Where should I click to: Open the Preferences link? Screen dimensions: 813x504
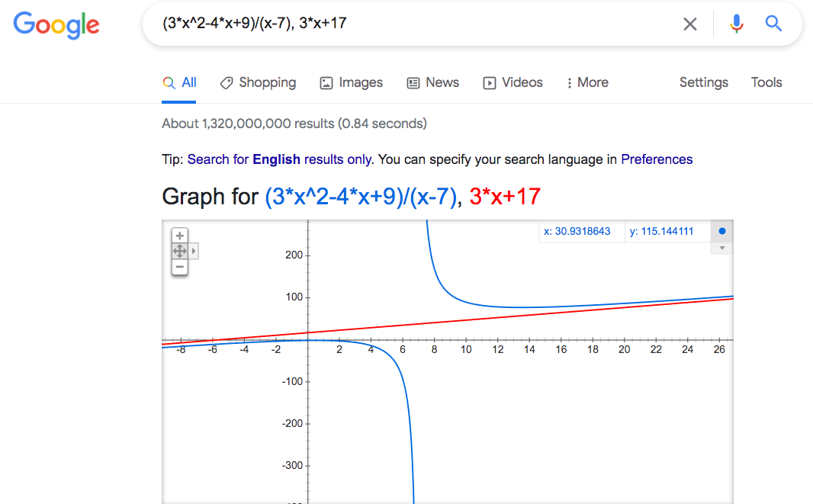pyautogui.click(x=657, y=159)
